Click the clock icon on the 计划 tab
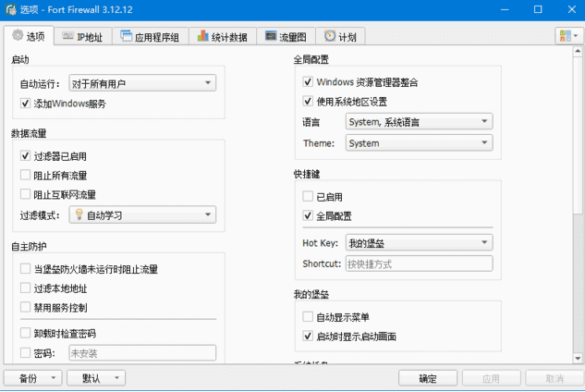 click(x=330, y=36)
